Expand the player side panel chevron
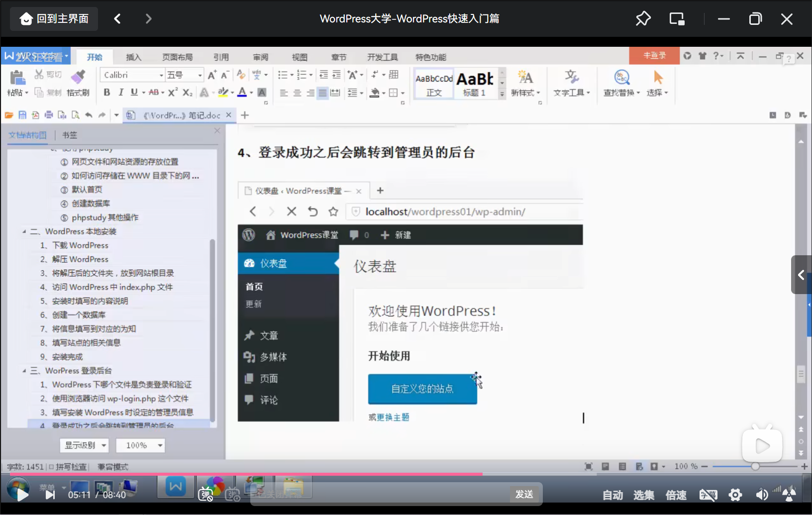 click(x=801, y=275)
